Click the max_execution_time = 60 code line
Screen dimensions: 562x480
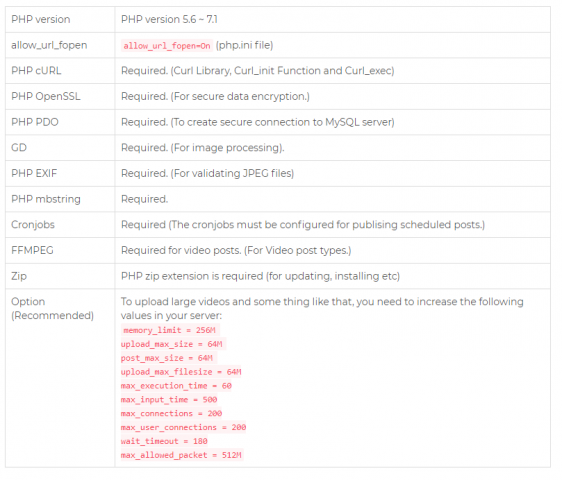click(176, 386)
